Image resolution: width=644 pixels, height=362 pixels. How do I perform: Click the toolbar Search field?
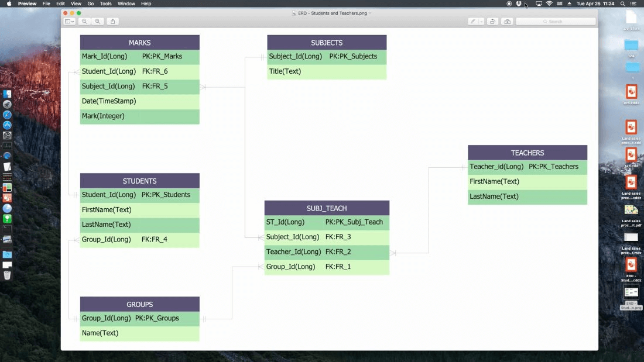click(556, 22)
